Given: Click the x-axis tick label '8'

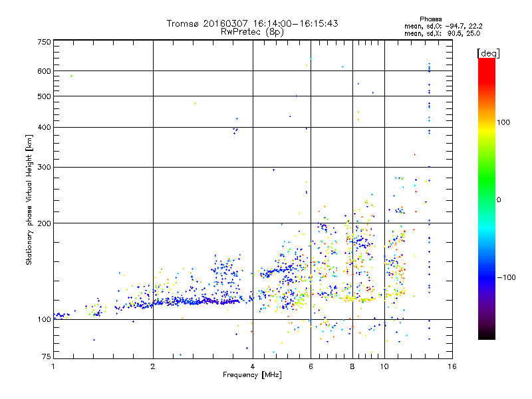Looking at the screenshot, I should (352, 366).
